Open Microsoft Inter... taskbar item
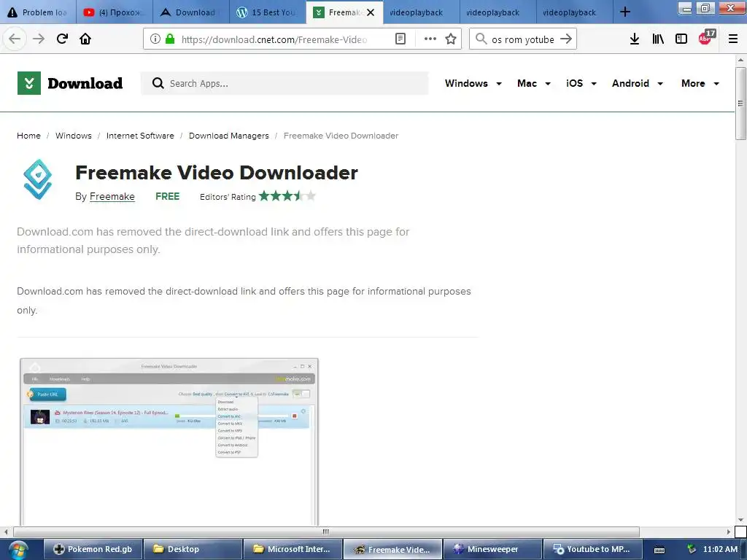Screen dimensions: 747x560 coord(293,549)
